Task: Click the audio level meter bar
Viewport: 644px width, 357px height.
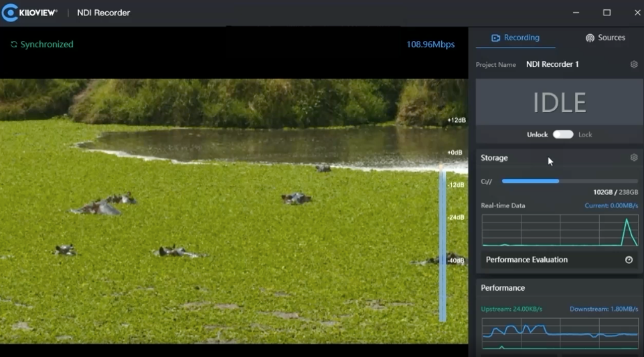Action: [442, 242]
